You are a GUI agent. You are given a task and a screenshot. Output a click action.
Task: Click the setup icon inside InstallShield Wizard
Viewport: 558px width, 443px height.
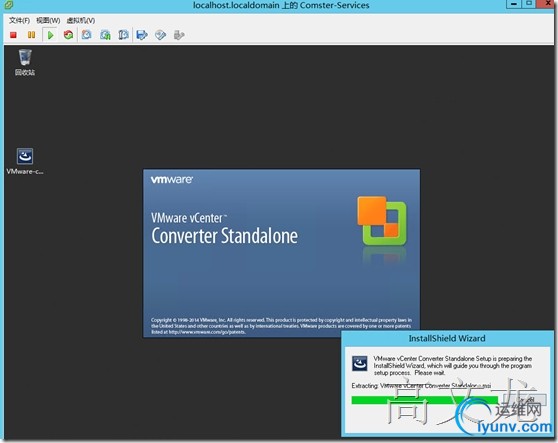click(x=359, y=364)
